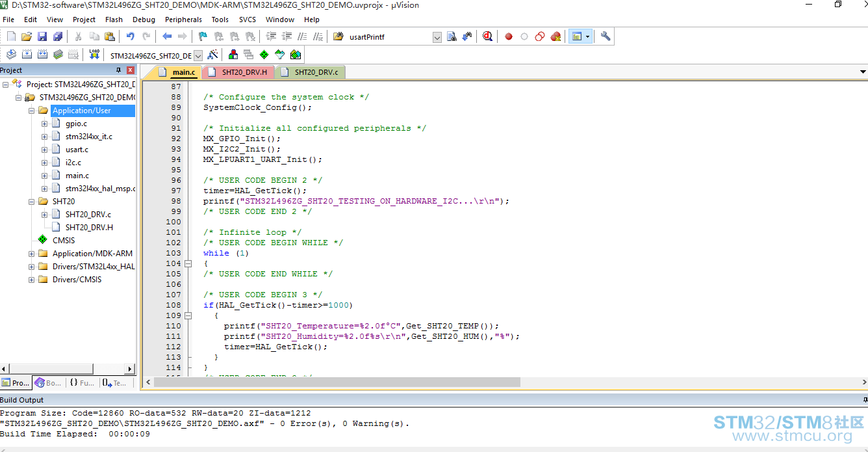Switch to the Books panel tab
868x452 pixels.
48,383
